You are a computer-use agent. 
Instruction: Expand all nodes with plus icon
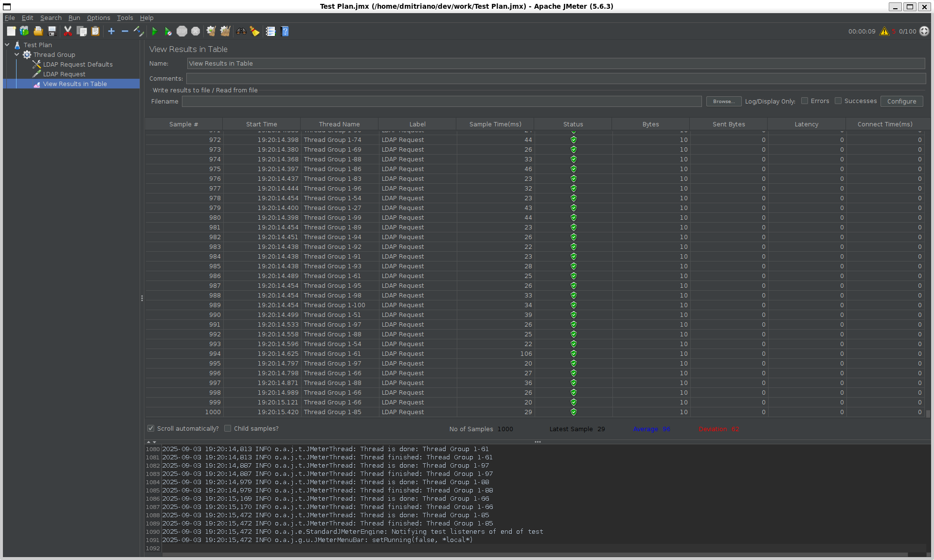(111, 31)
